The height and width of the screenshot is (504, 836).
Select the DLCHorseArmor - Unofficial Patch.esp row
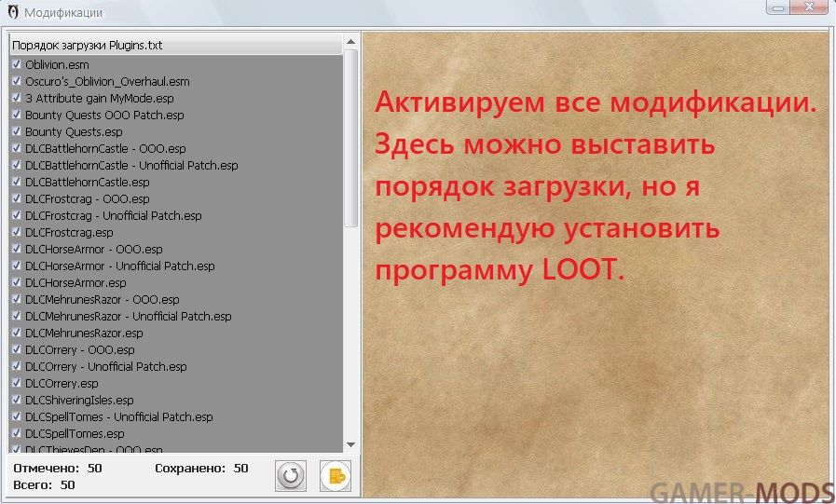click(x=120, y=266)
